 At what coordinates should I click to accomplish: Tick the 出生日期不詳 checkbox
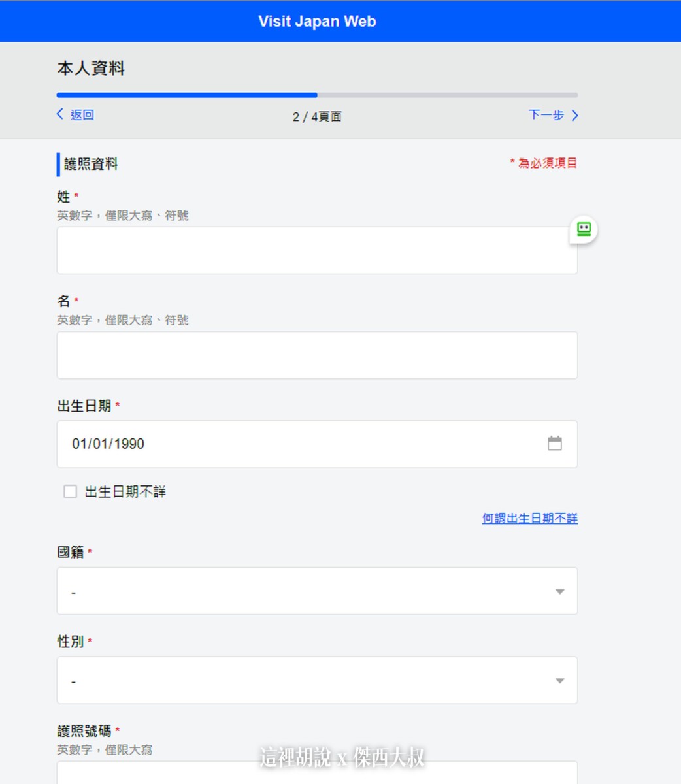pos(70,491)
